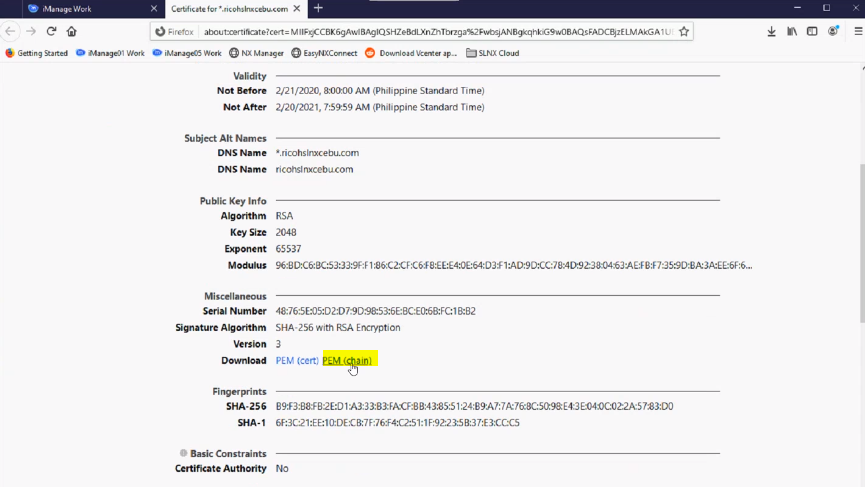Viewport: 865px width, 487px height.
Task: Click the Fingerprints section heading
Action: [239, 392]
